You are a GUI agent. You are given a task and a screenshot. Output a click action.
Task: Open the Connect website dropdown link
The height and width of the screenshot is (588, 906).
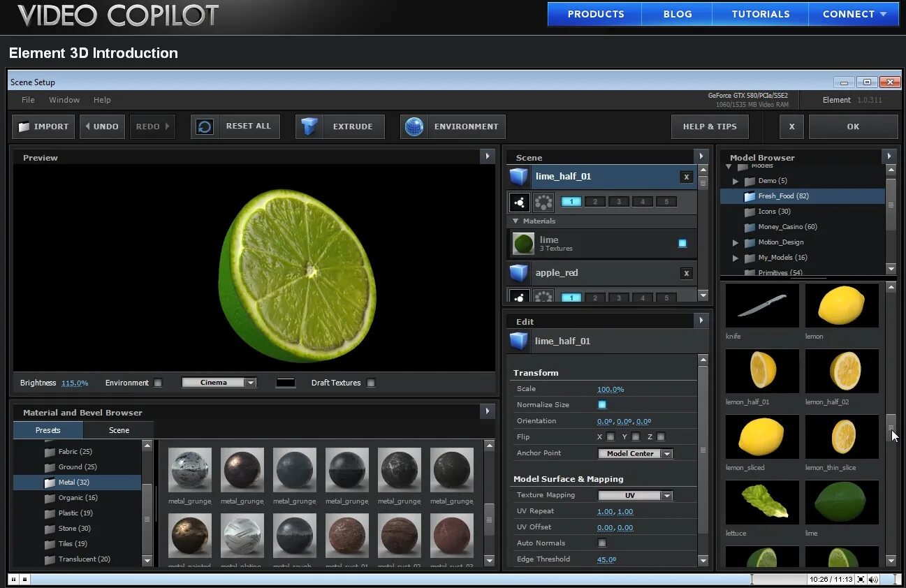pyautogui.click(x=854, y=14)
